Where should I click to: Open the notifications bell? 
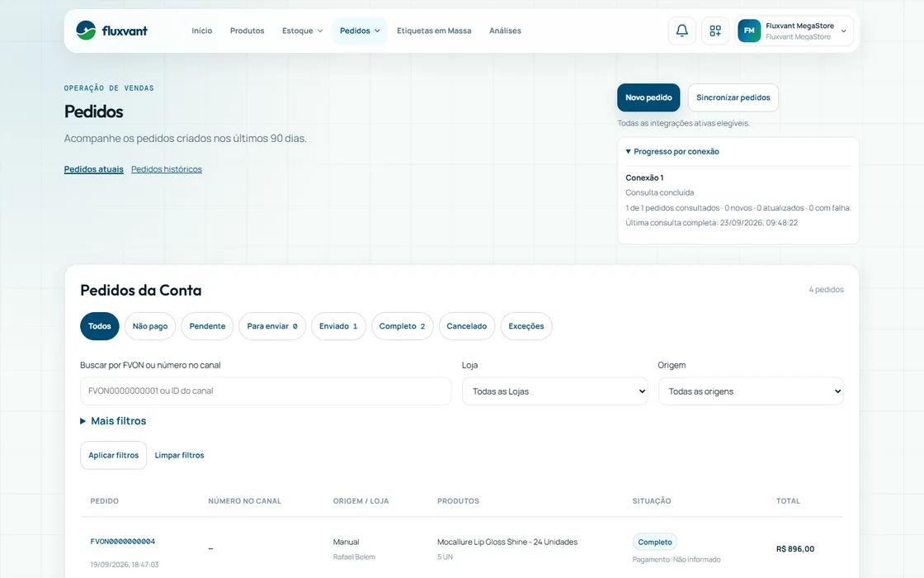coord(681,31)
